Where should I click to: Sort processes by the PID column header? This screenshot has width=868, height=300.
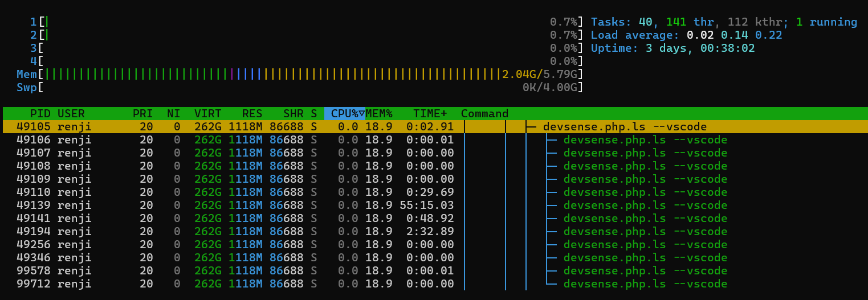(x=40, y=113)
